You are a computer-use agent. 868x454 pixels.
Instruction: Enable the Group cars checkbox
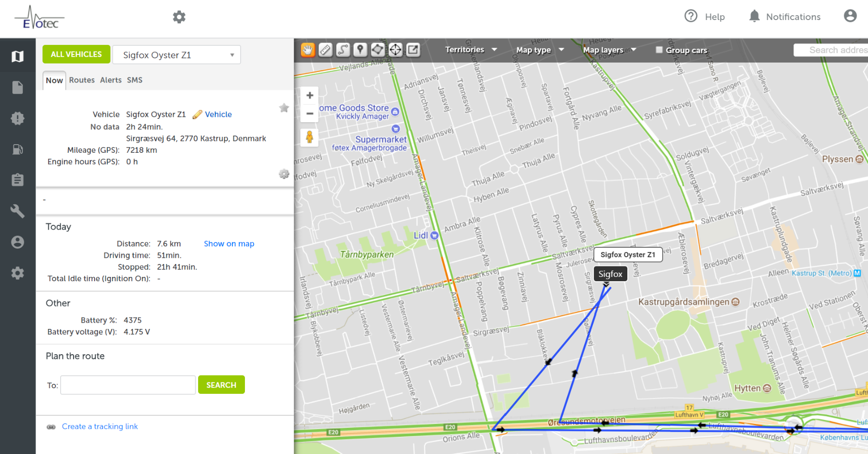point(659,50)
